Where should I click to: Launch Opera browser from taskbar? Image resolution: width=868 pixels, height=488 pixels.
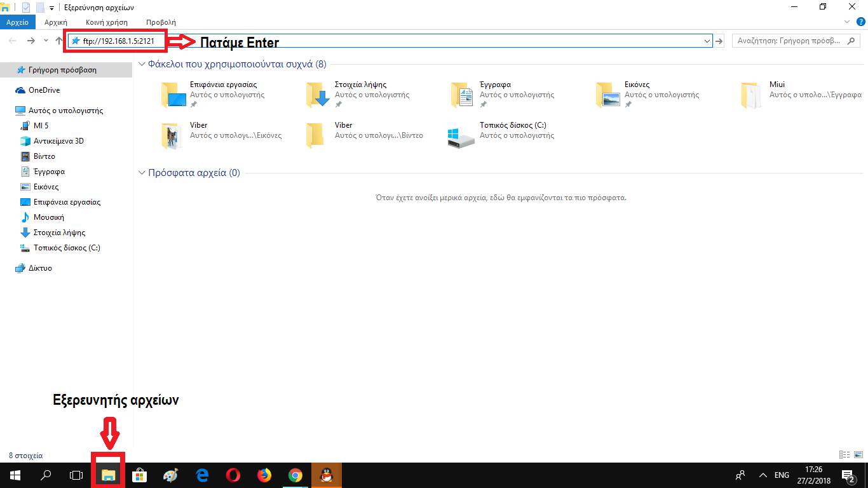[x=233, y=475]
